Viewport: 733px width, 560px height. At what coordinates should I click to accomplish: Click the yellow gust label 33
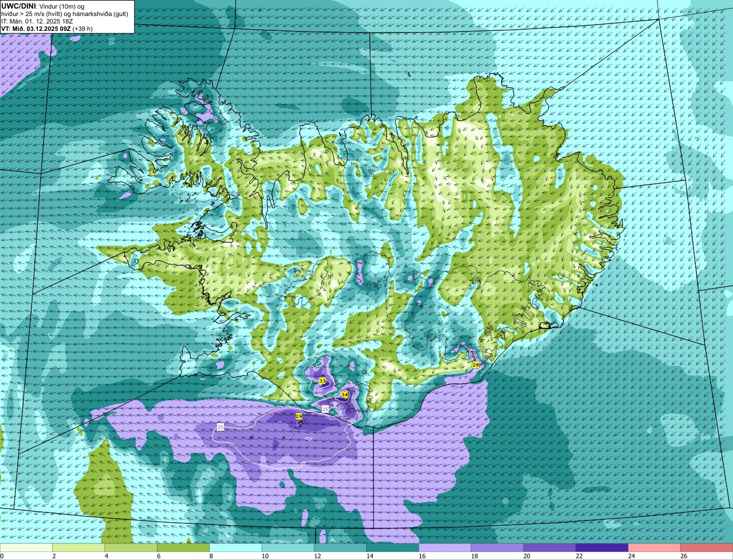[322, 381]
